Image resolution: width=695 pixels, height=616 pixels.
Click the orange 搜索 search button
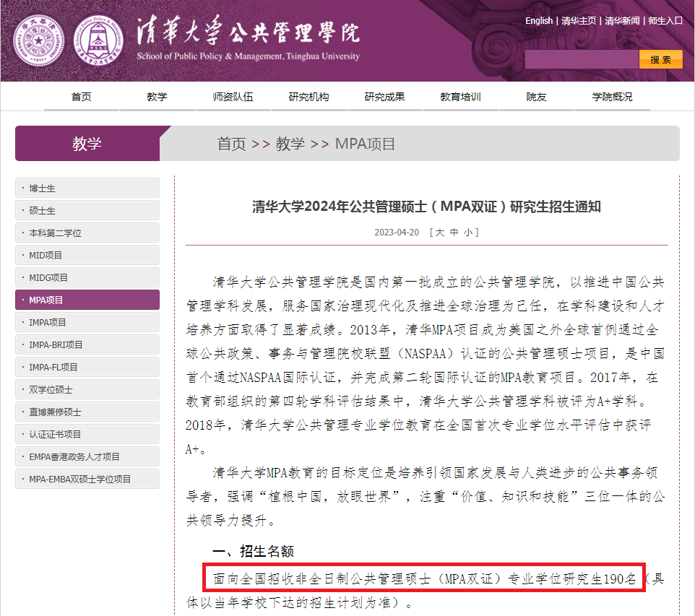660,60
